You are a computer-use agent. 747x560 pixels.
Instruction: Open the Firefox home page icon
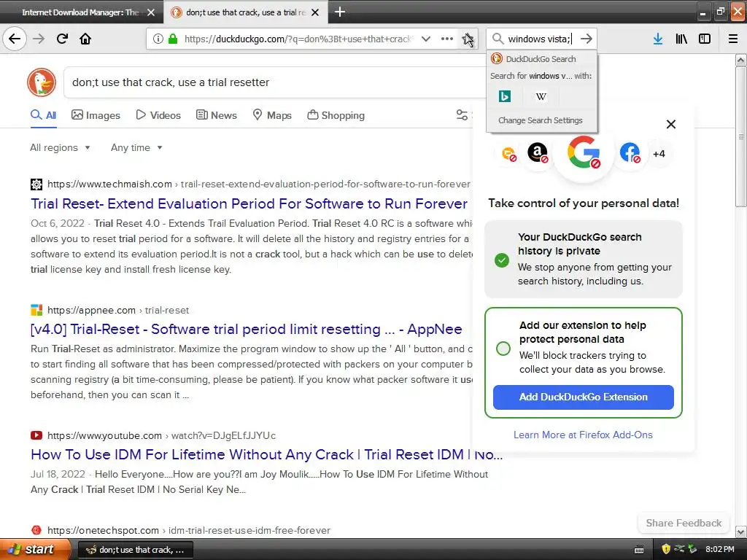pyautogui.click(x=85, y=39)
